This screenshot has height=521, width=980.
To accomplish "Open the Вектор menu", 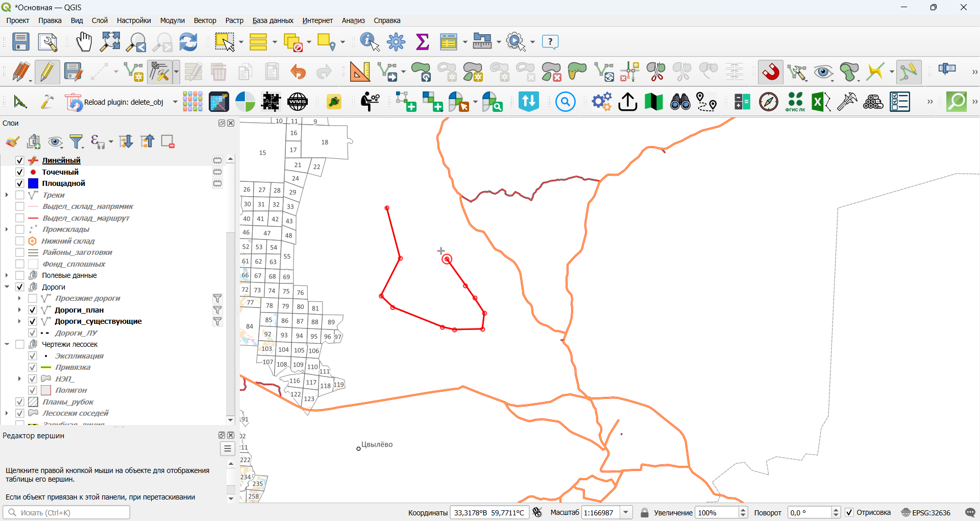I will (x=205, y=20).
